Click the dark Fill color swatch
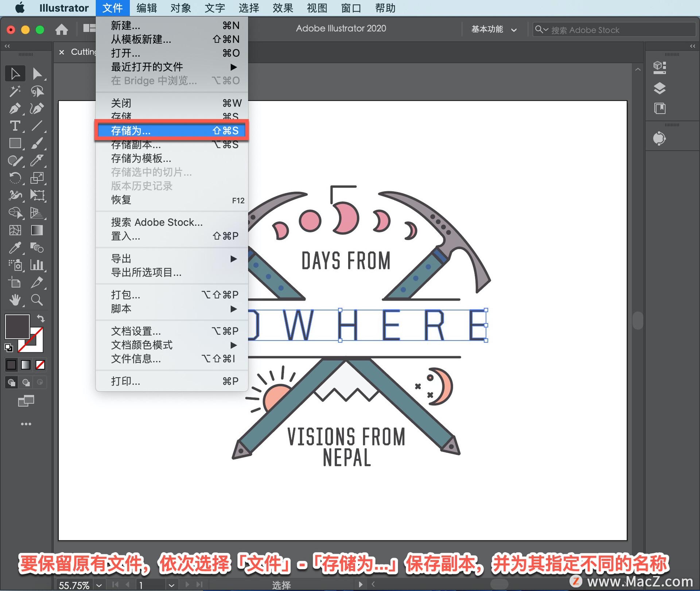This screenshot has height=591, width=700. point(17,326)
